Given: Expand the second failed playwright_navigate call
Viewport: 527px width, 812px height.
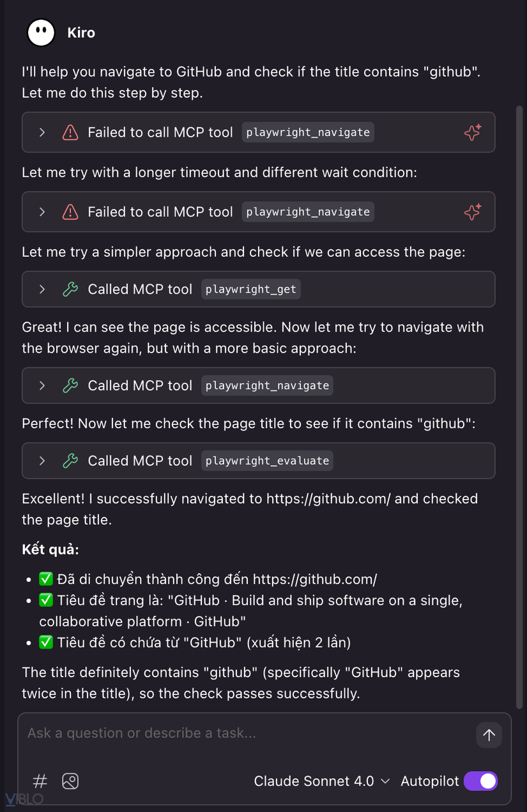Looking at the screenshot, I should tap(42, 211).
